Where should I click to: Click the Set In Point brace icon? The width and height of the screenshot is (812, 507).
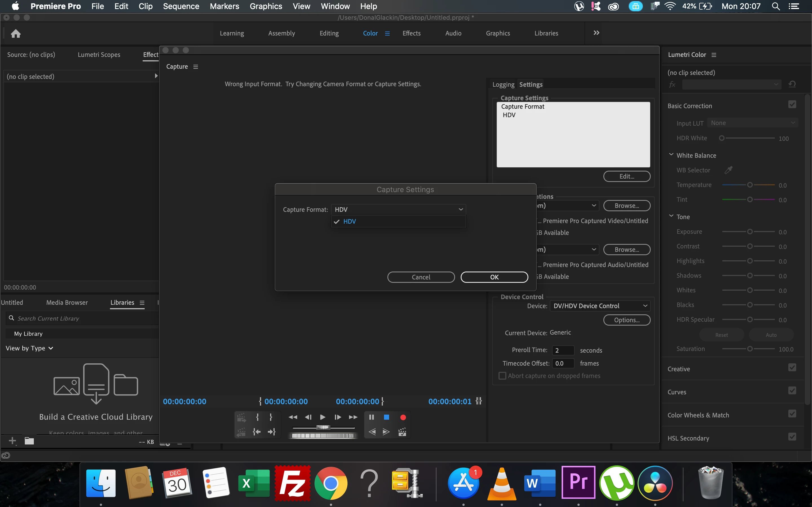(257, 417)
